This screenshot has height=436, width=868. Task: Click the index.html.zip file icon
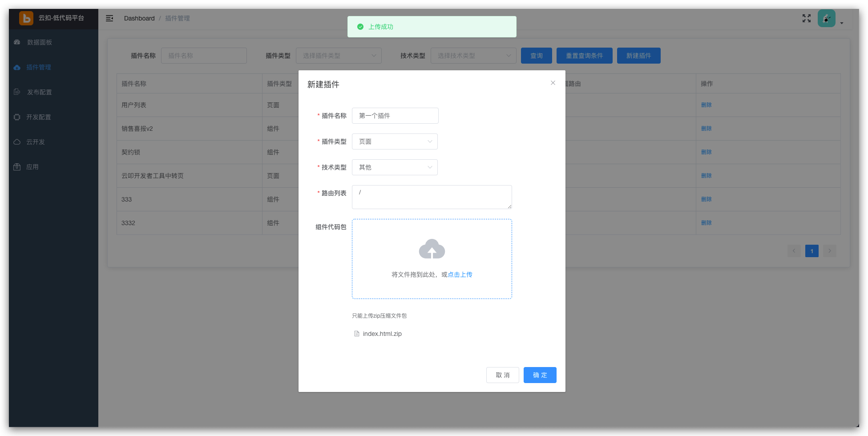point(356,334)
